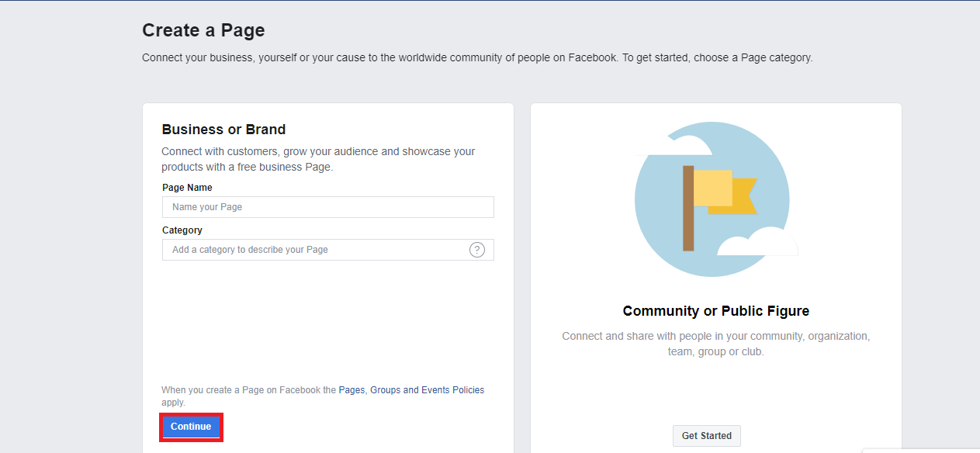Click the Business or Brand heading
Image resolution: width=980 pixels, height=453 pixels.
point(223,130)
